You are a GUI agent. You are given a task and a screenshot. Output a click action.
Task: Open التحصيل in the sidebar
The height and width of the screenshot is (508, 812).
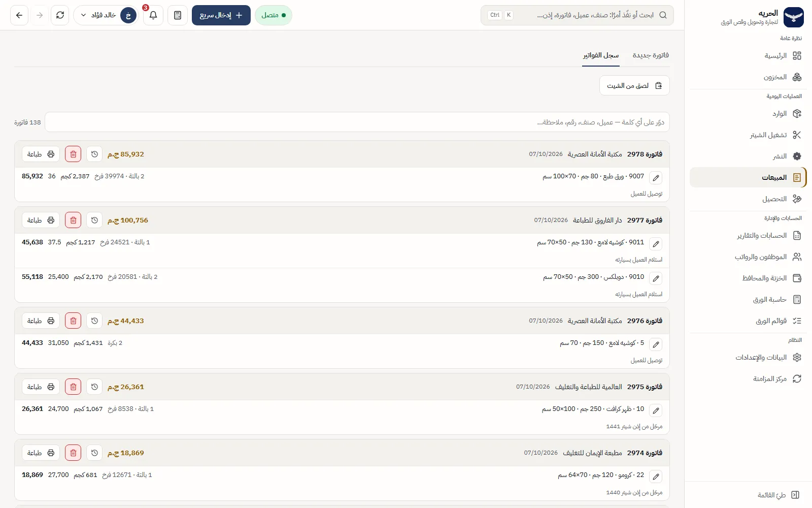coord(748,199)
